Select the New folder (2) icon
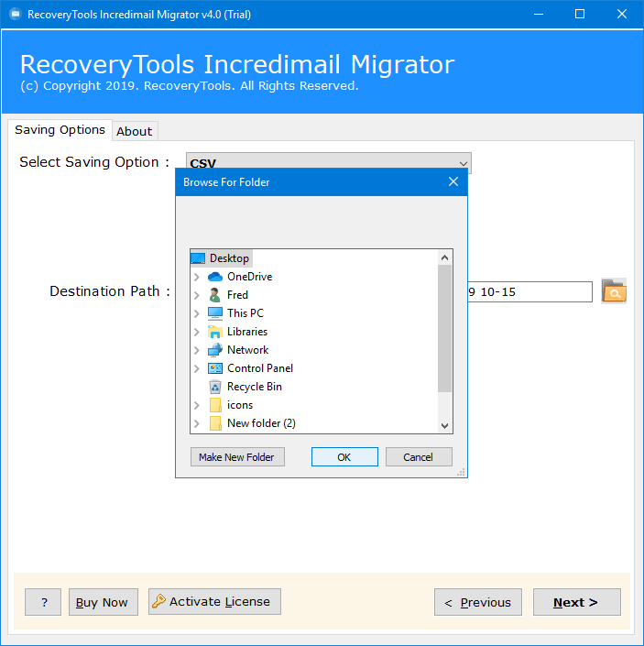The height and width of the screenshot is (646, 644). coord(215,423)
